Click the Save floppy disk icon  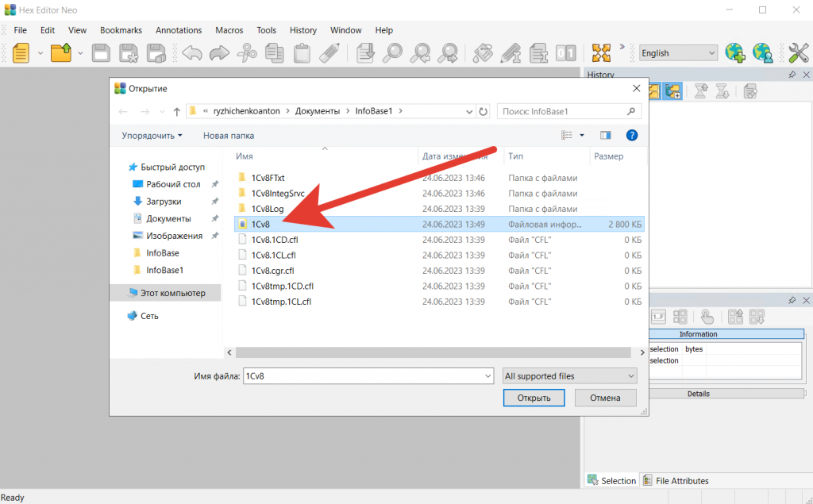click(x=101, y=53)
